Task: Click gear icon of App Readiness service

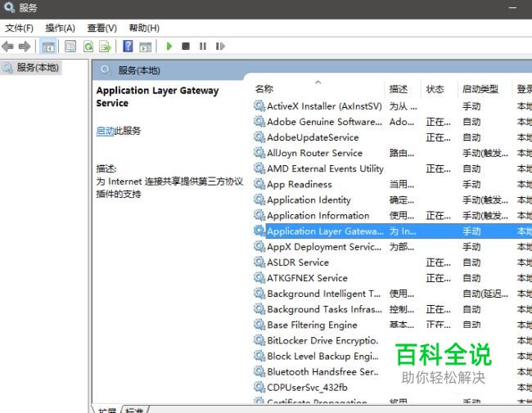Action: pyautogui.click(x=259, y=184)
